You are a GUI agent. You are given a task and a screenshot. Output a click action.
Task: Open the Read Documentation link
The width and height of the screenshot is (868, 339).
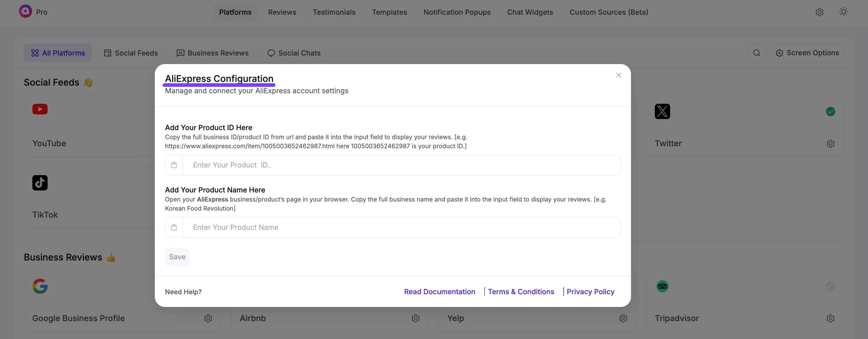pyautogui.click(x=439, y=291)
